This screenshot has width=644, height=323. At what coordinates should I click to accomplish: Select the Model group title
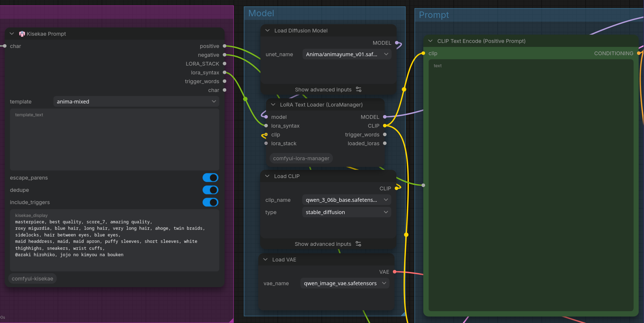coord(261,13)
